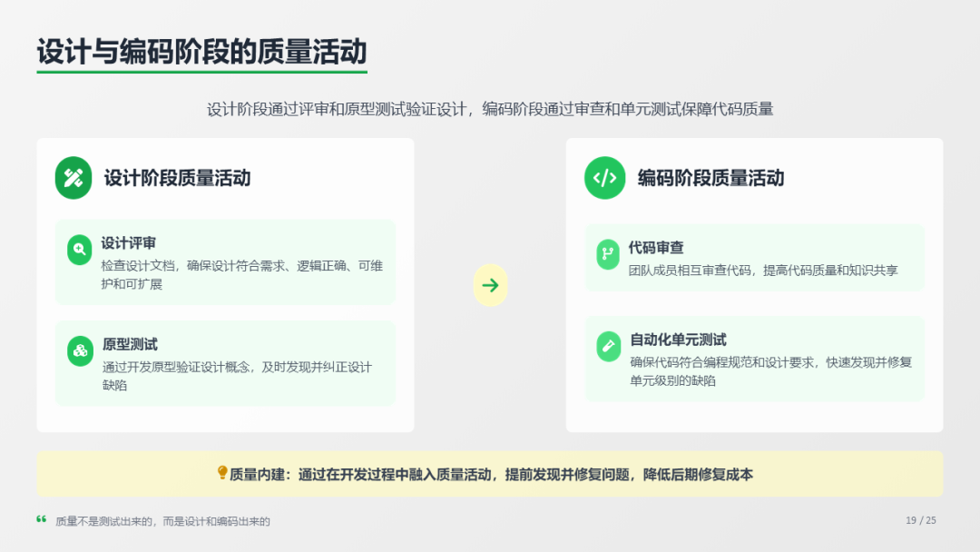The width and height of the screenshot is (980, 552).
Task: Click the 代码审查 item title
Action: 656,248
